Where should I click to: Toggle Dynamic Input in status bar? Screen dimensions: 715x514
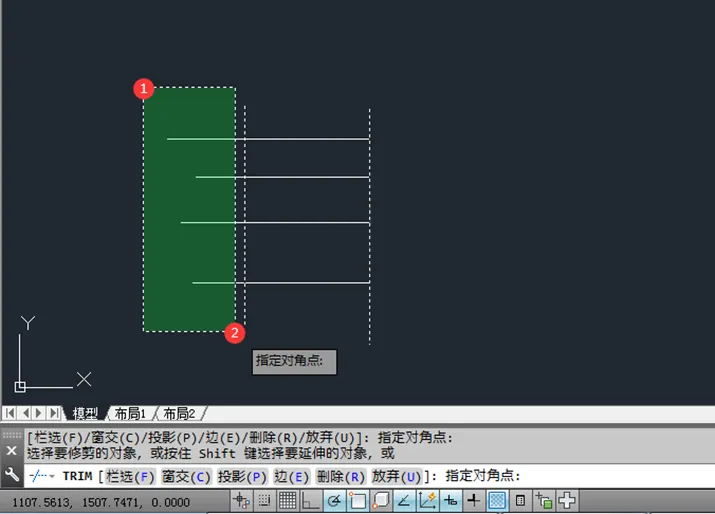[451, 501]
